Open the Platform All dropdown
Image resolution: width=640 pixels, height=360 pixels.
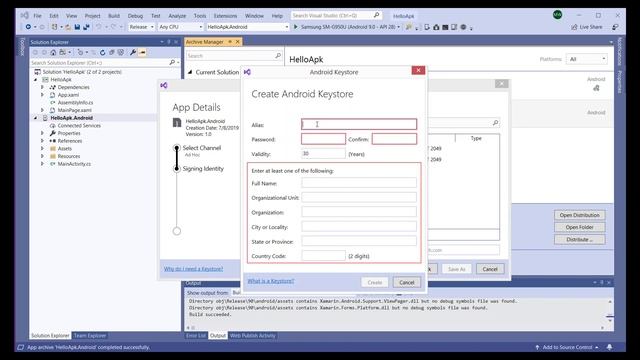(x=587, y=59)
